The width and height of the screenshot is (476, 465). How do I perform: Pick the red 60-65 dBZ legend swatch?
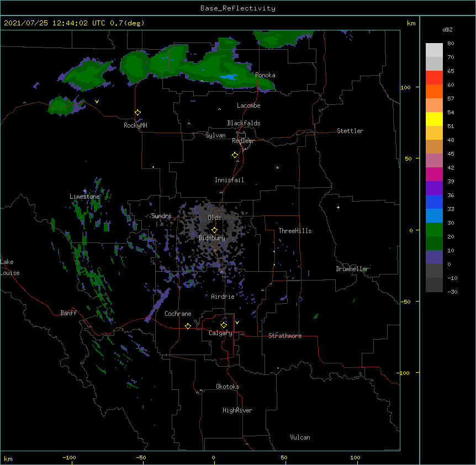click(x=434, y=77)
